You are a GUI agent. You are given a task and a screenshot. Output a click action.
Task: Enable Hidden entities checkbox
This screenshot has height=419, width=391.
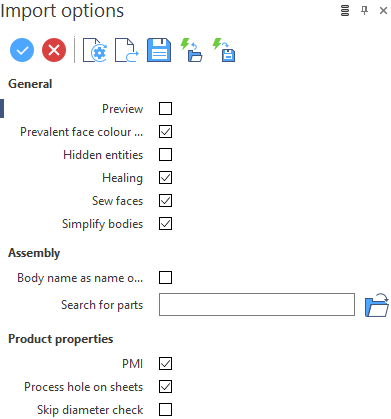click(x=166, y=155)
